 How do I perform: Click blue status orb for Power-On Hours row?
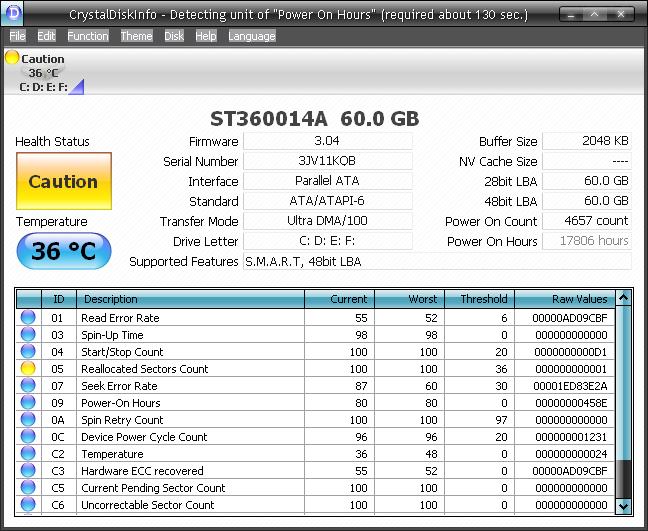(x=28, y=402)
